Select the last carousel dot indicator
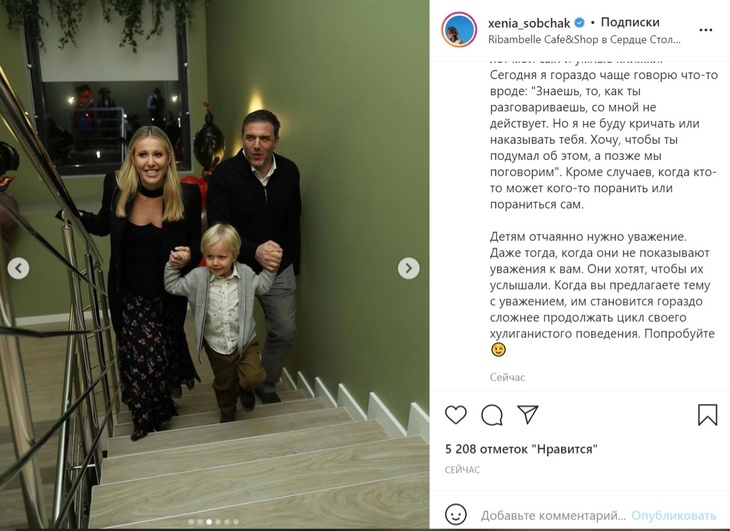Image resolution: width=730 pixels, height=531 pixels. (x=236, y=522)
